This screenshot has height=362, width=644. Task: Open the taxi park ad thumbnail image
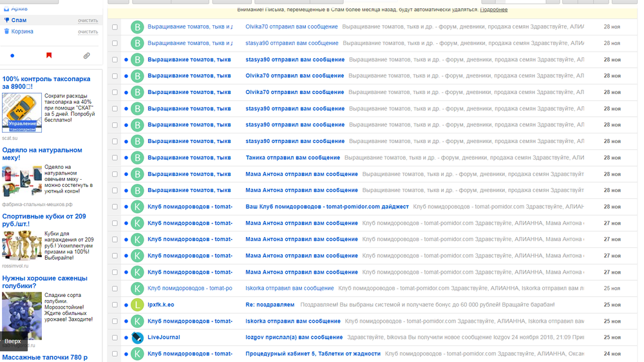click(22, 113)
